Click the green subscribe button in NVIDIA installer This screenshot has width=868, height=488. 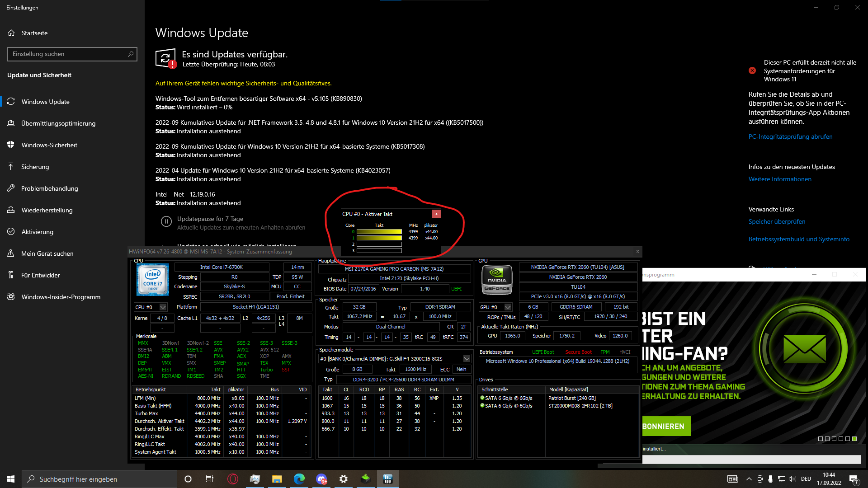coord(666,426)
